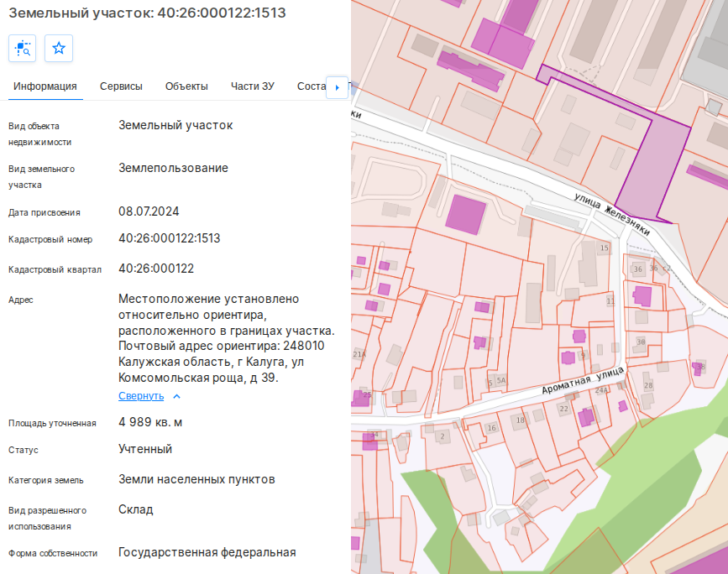728x574 pixels.
Task: Add parcel to favorites with star icon
Action: [59, 49]
